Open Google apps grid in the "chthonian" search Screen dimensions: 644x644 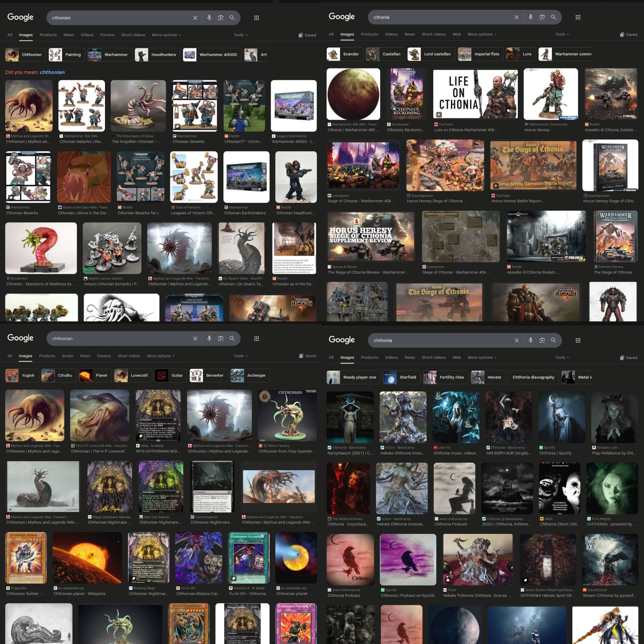(256, 339)
